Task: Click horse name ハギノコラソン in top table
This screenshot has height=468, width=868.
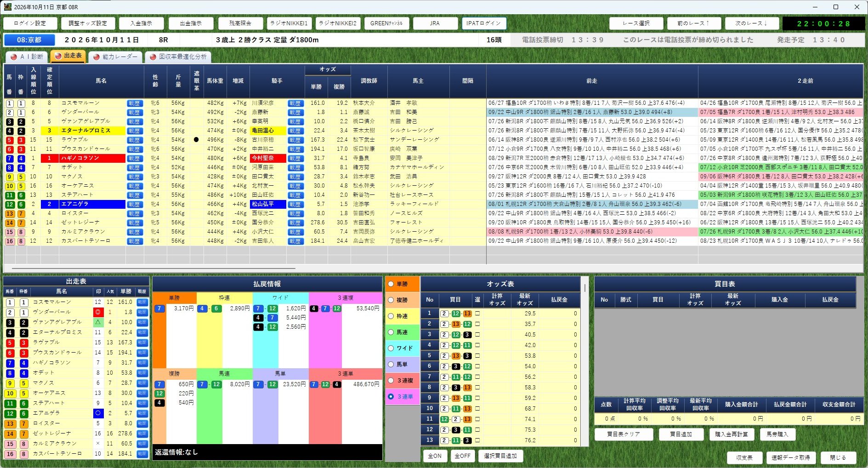Action: click(92, 158)
